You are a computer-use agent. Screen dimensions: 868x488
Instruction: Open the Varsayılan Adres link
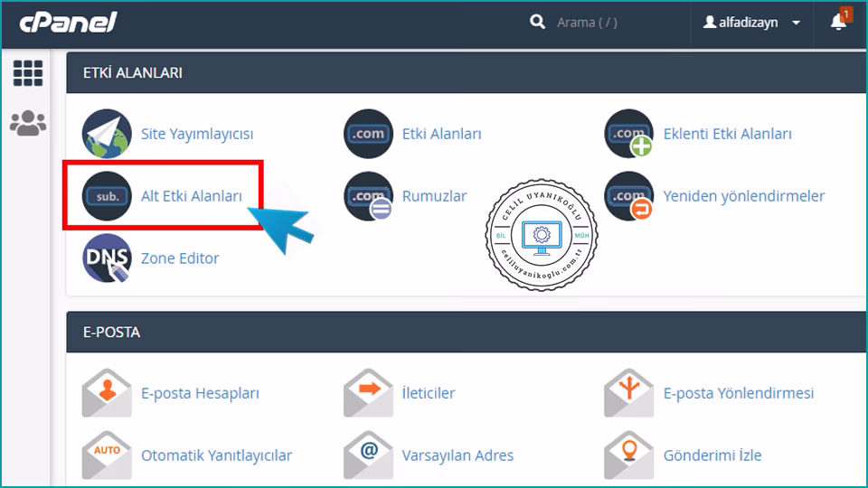(458, 455)
